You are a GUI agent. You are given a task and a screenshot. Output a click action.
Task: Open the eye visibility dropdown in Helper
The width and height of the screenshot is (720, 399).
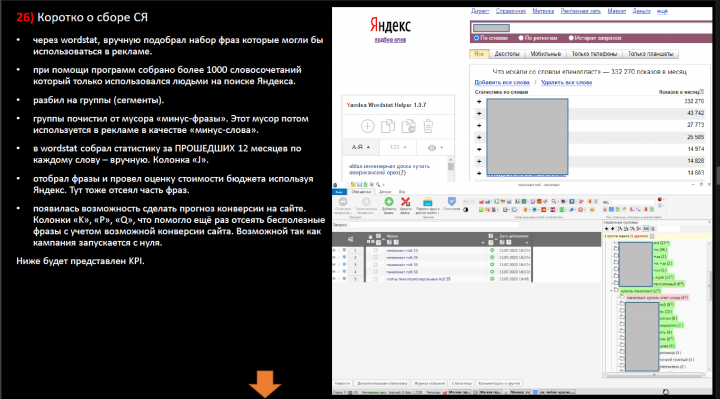[435, 147]
